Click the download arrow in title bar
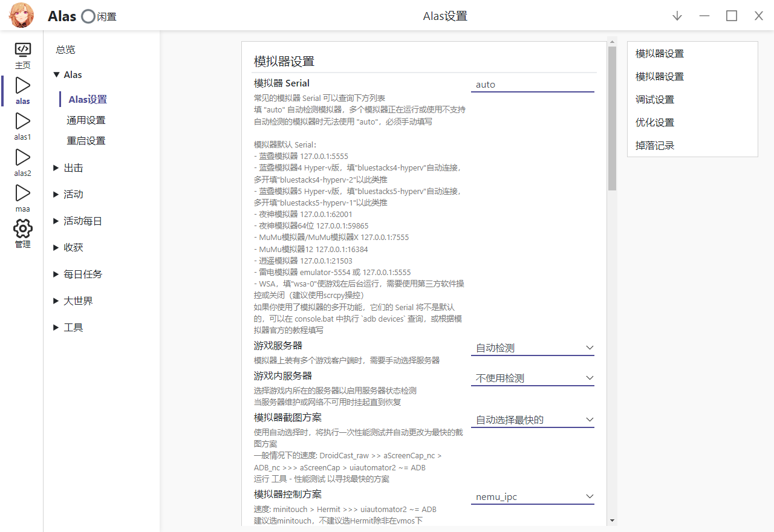 (x=677, y=16)
